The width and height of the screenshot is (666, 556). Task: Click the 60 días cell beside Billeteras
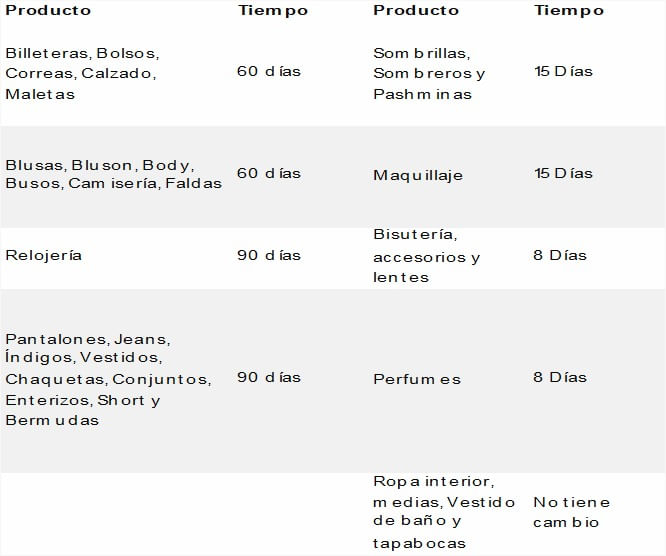(x=269, y=71)
